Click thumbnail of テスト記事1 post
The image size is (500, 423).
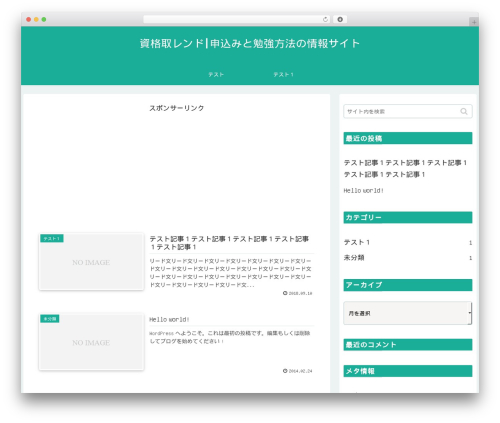pyautogui.click(x=91, y=262)
